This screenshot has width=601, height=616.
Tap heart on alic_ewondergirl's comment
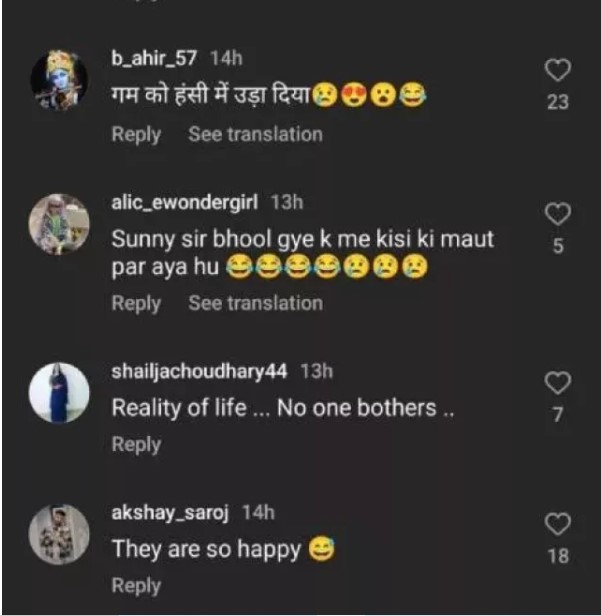pyautogui.click(x=559, y=213)
